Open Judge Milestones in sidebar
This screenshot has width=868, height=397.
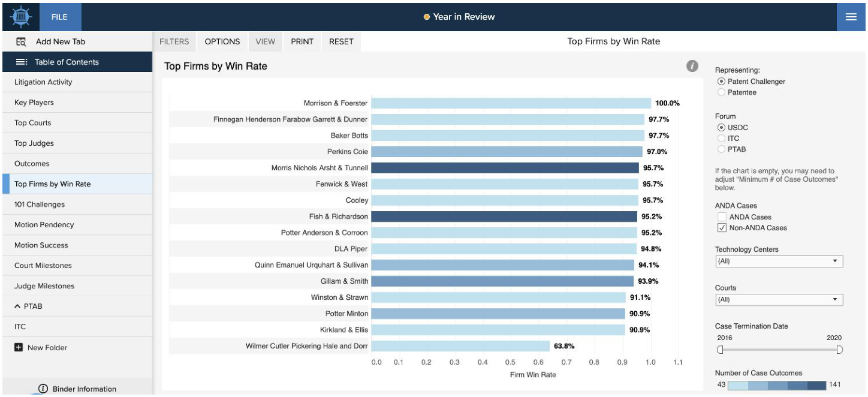pyautogui.click(x=77, y=286)
